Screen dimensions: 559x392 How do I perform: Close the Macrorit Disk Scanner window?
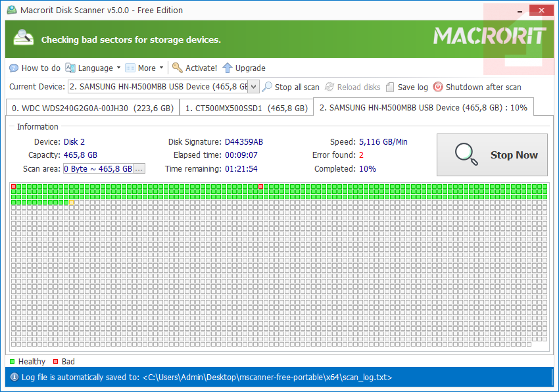coord(541,11)
